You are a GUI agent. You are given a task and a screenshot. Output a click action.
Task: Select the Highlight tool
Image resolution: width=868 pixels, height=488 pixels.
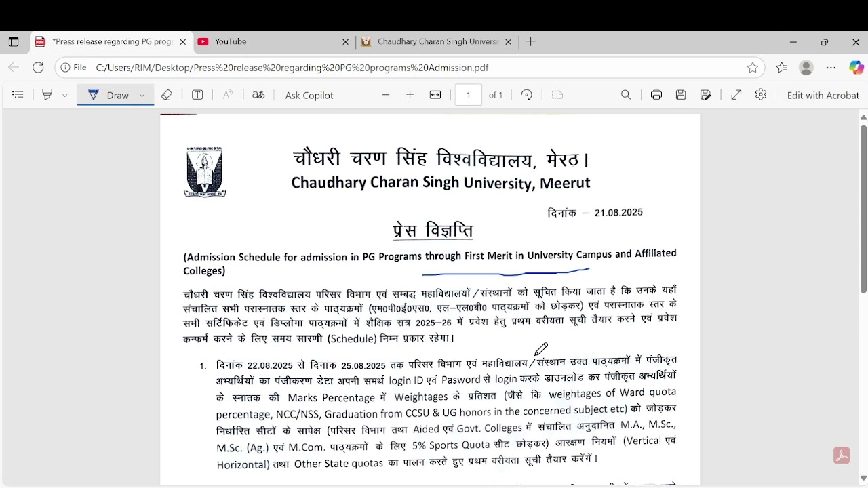[x=47, y=95]
